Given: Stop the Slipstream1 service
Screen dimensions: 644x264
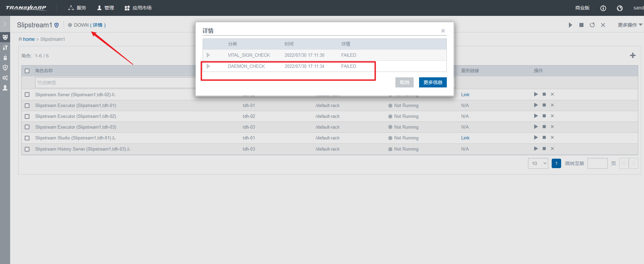Looking at the screenshot, I should (581, 25).
